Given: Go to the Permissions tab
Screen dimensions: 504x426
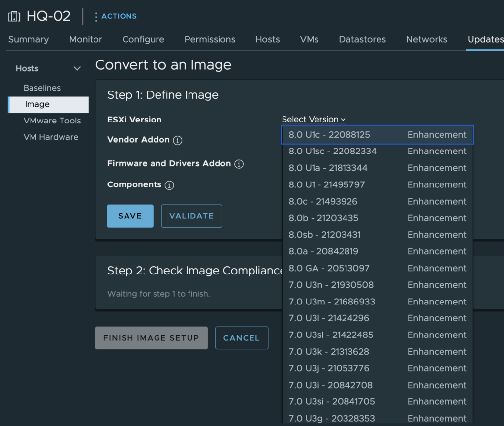Looking at the screenshot, I should click(x=210, y=39).
